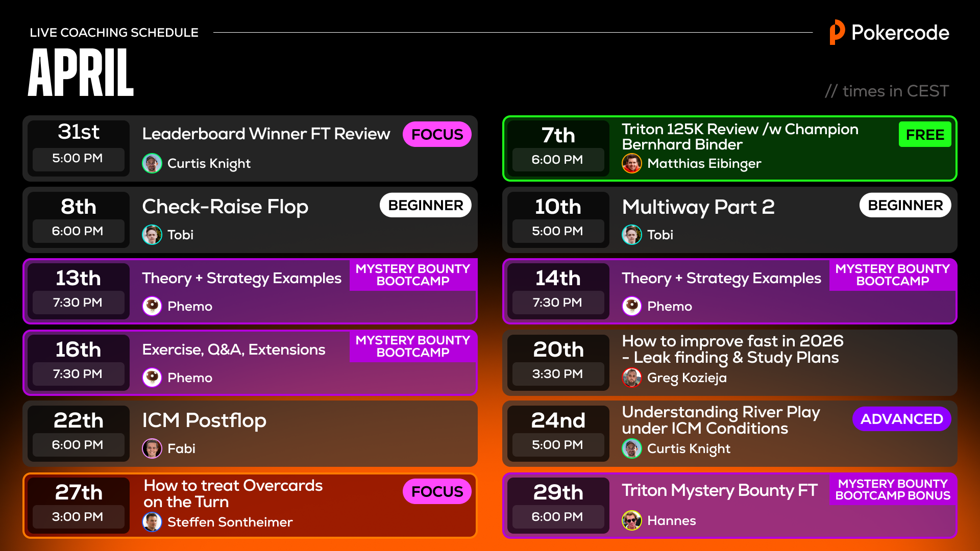980x551 pixels.
Task: Expand the 29th Triton Mystery Bounty FT card
Action: click(x=730, y=506)
